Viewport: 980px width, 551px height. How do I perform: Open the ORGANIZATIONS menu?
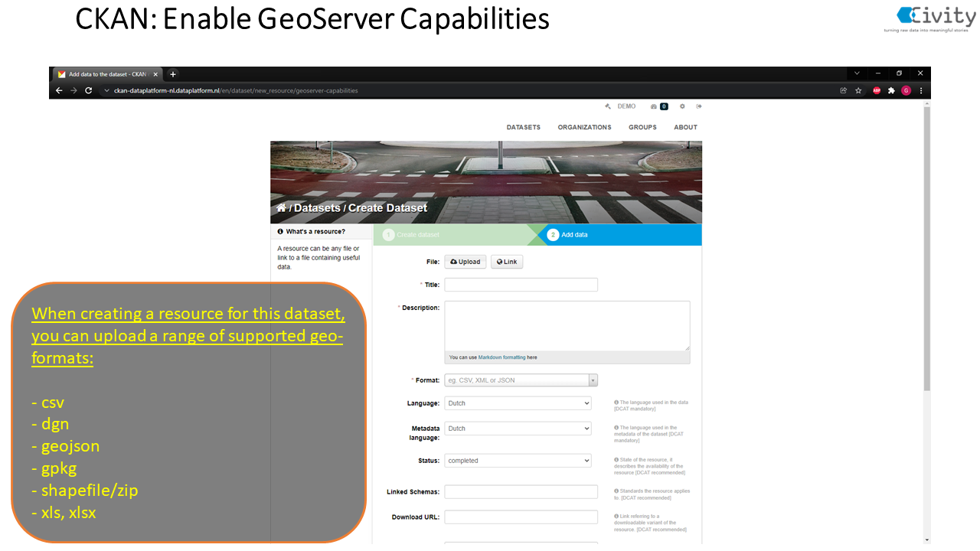(x=584, y=127)
